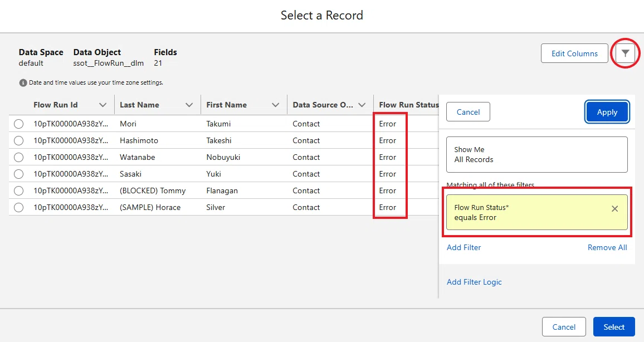Image resolution: width=644 pixels, height=342 pixels.
Task: Open the Last Name column dropdown
Action: point(189,105)
